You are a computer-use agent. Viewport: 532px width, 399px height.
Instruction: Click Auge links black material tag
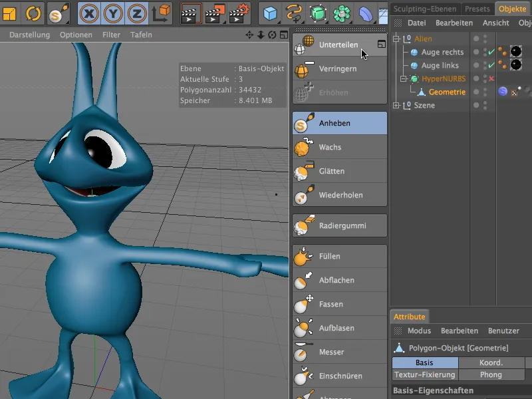point(516,65)
